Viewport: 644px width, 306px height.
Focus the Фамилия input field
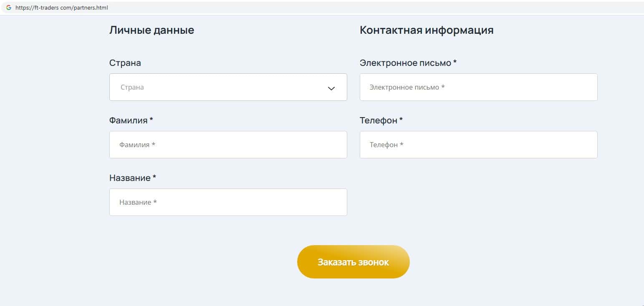(228, 145)
